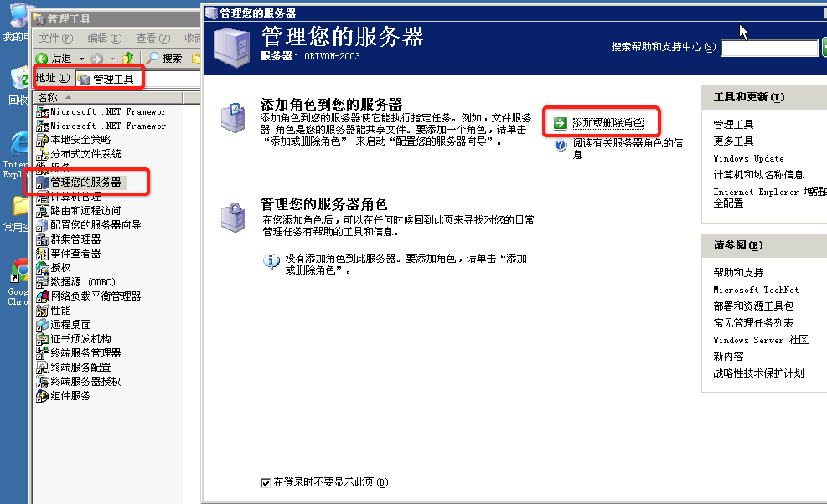Click the 搜索帮助和支持中心 search field
827x504 pixels.
pyautogui.click(x=768, y=49)
